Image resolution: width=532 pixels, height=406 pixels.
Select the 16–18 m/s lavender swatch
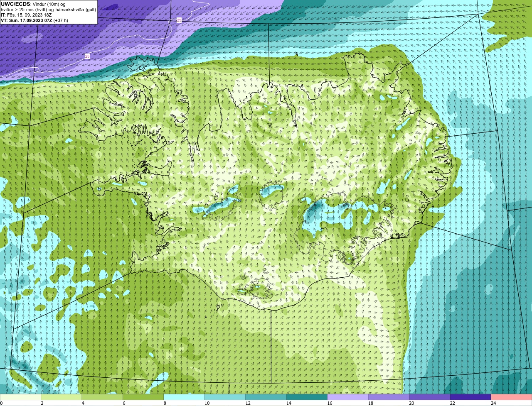[348, 397]
